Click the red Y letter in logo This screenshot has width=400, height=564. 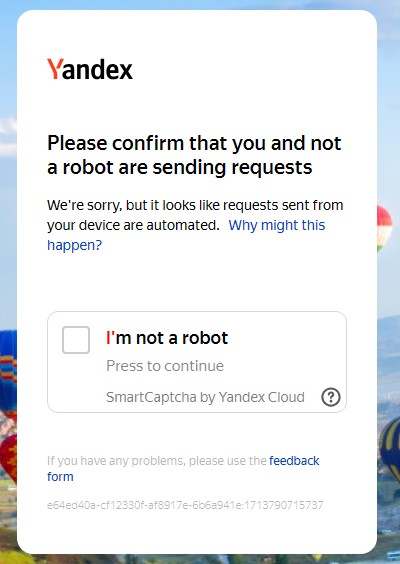pyautogui.click(x=55, y=69)
